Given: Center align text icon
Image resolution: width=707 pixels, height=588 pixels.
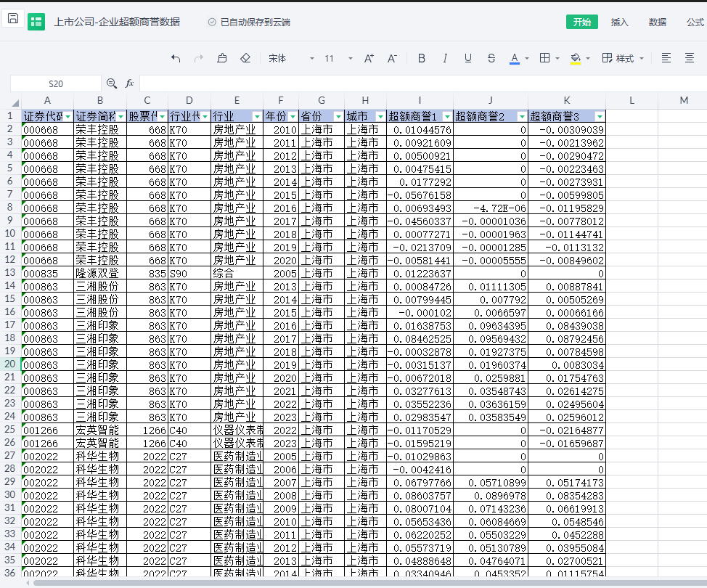Looking at the screenshot, I should 690,58.
